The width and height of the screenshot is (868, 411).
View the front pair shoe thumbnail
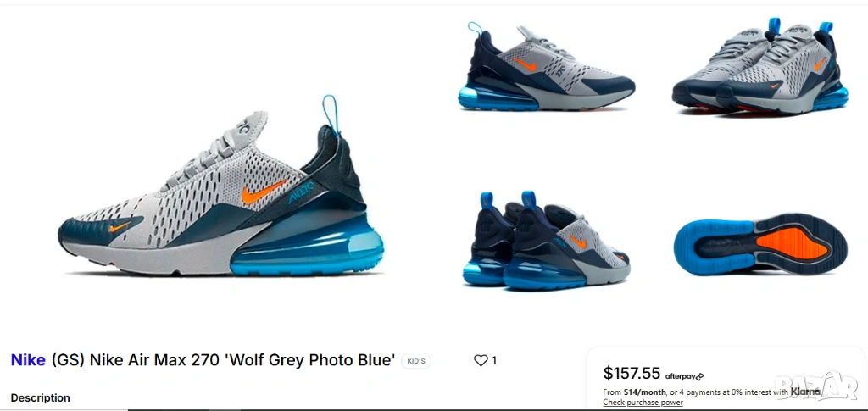tap(759, 66)
